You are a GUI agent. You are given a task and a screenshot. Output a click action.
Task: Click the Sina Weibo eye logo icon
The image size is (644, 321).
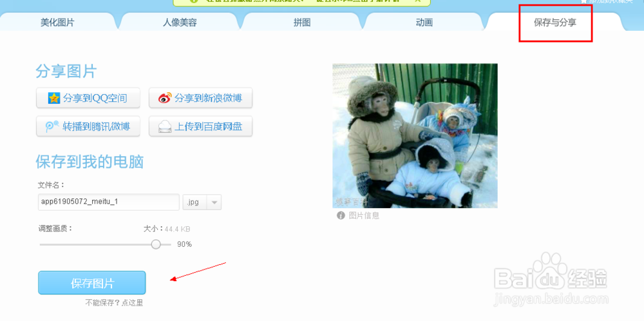[165, 98]
